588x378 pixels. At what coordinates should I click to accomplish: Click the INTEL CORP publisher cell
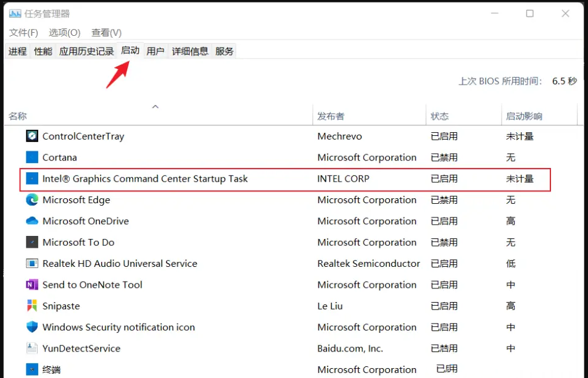click(x=343, y=178)
